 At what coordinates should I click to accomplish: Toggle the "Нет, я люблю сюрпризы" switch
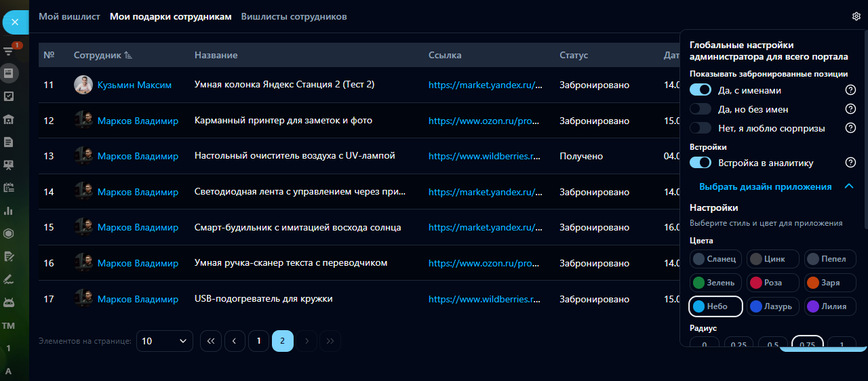point(701,128)
